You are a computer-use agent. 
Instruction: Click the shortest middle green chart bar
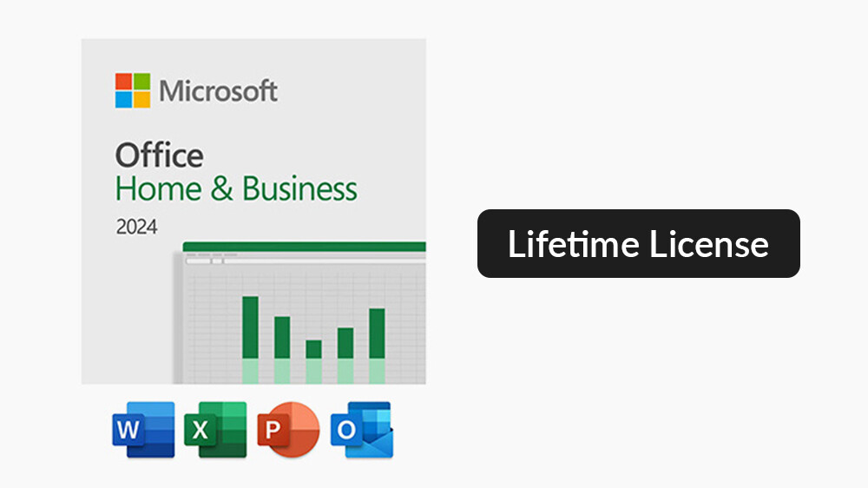pos(313,349)
